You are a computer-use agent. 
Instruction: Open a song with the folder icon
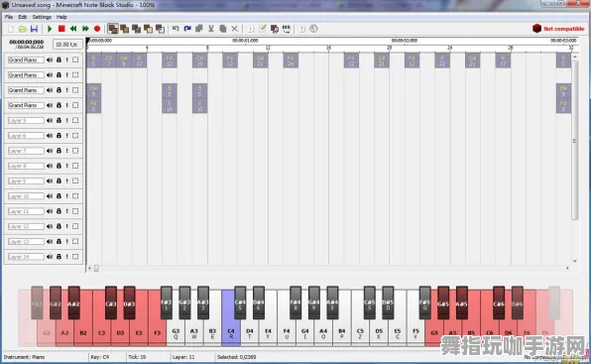click(22, 29)
